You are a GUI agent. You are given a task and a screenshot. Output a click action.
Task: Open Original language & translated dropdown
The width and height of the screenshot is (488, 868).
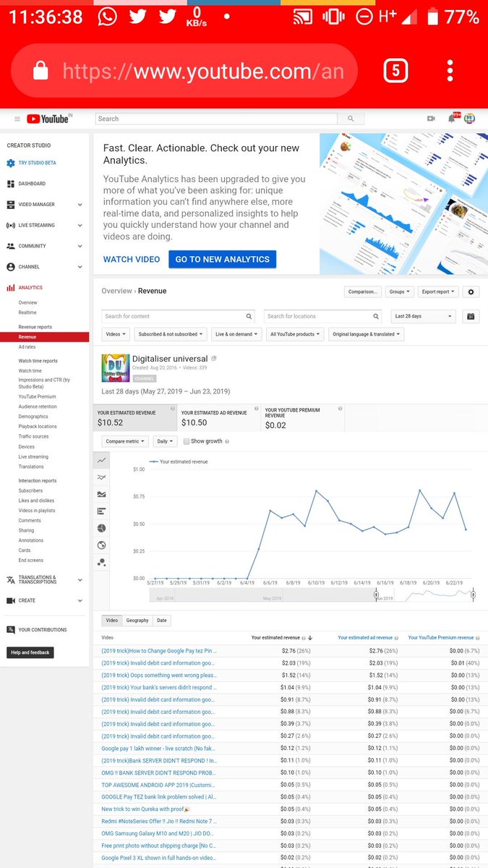pyautogui.click(x=367, y=334)
